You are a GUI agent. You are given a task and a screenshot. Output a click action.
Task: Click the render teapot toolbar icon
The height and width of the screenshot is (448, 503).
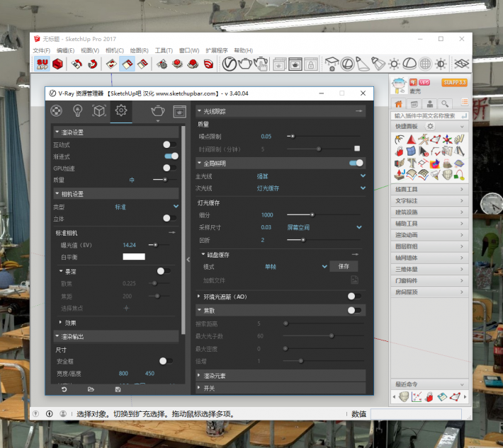(245, 64)
